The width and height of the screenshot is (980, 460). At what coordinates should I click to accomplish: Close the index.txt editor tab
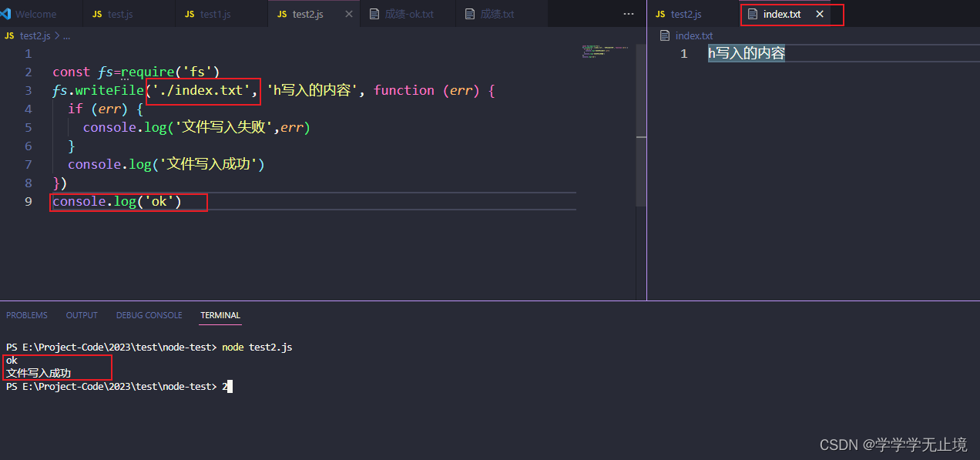tap(820, 14)
